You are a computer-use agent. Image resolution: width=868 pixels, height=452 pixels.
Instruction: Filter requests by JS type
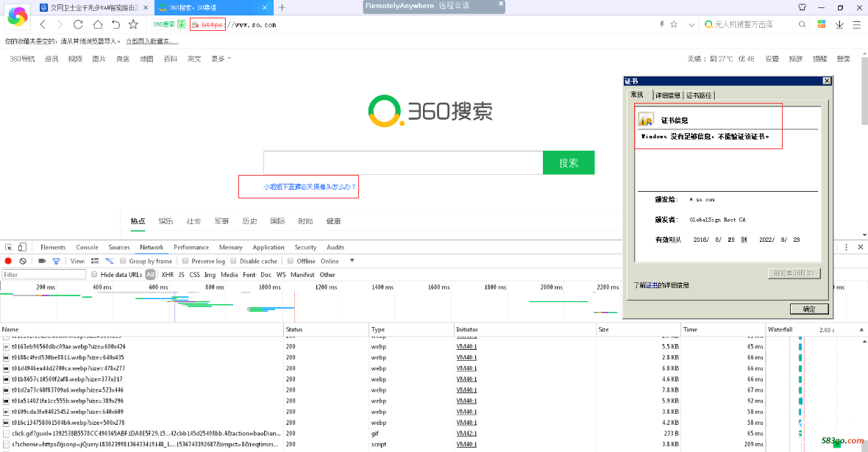click(181, 274)
